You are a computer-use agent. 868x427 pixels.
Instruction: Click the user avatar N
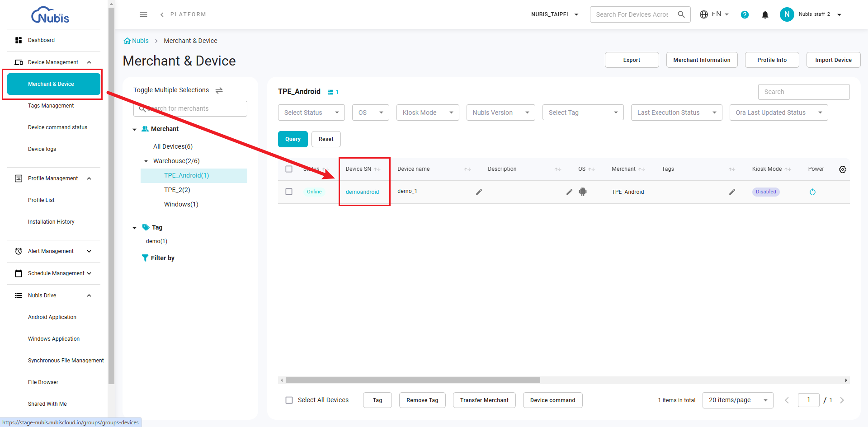pos(787,14)
